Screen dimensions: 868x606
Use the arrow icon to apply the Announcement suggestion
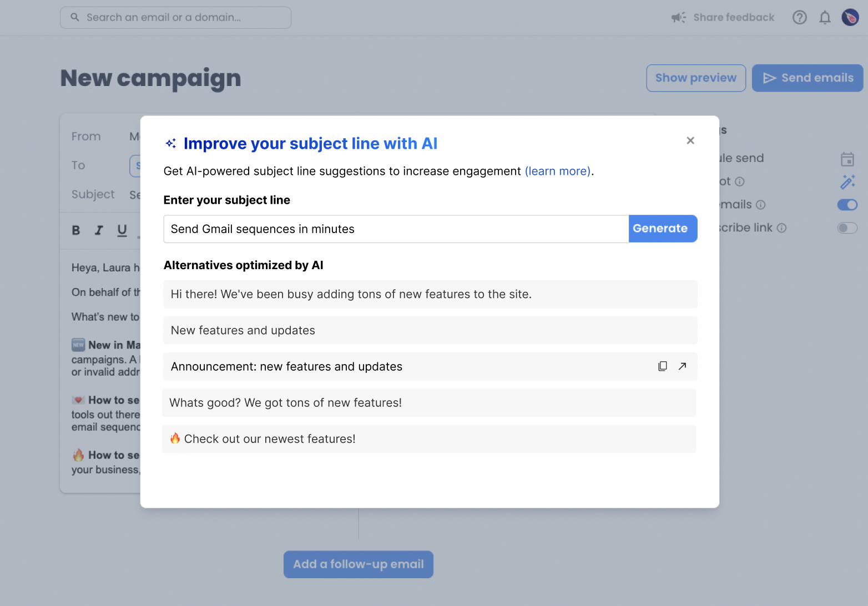point(683,366)
